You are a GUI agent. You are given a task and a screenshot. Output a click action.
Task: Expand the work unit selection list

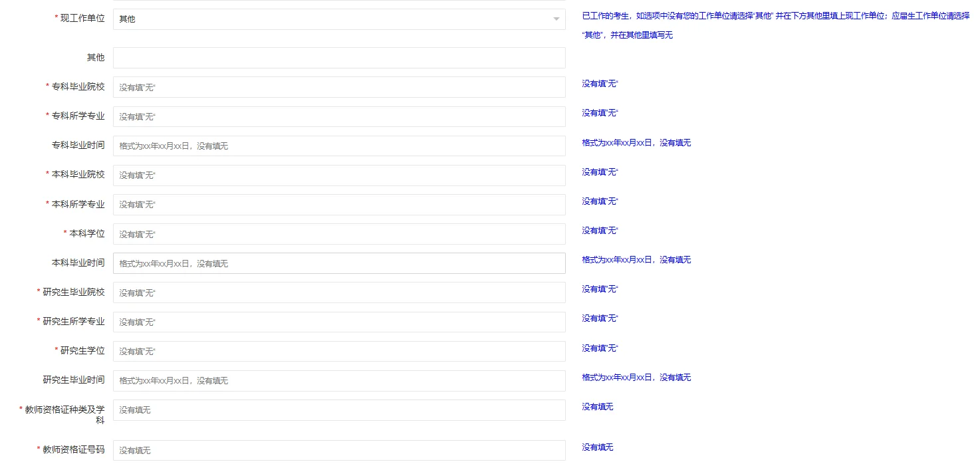tap(338, 19)
